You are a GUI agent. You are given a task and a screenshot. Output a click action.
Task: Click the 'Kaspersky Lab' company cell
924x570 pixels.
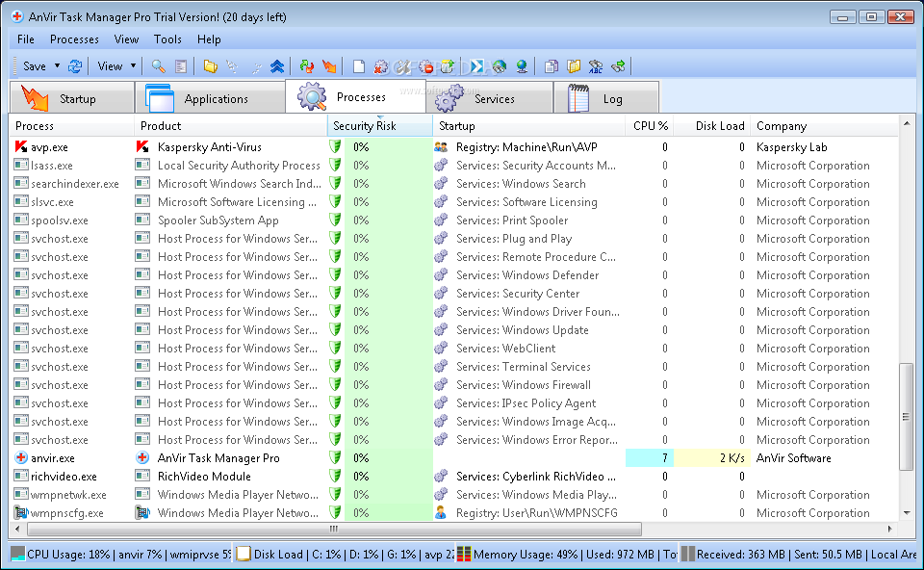[791, 146]
